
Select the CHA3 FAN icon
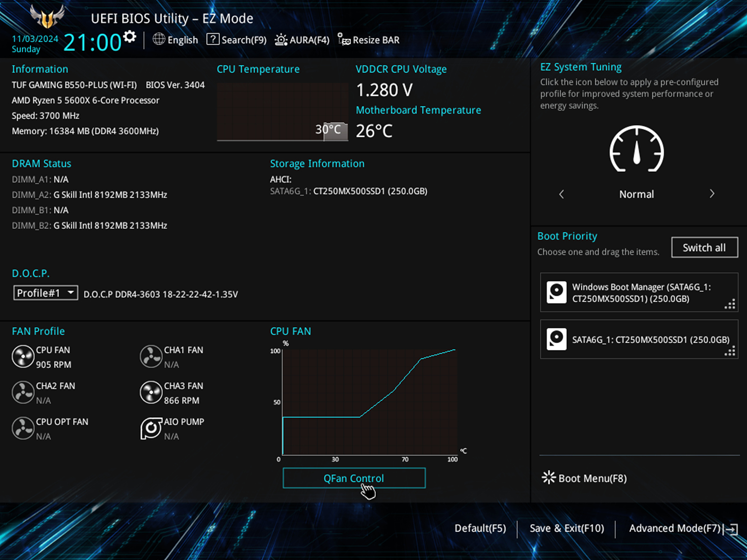151,392
